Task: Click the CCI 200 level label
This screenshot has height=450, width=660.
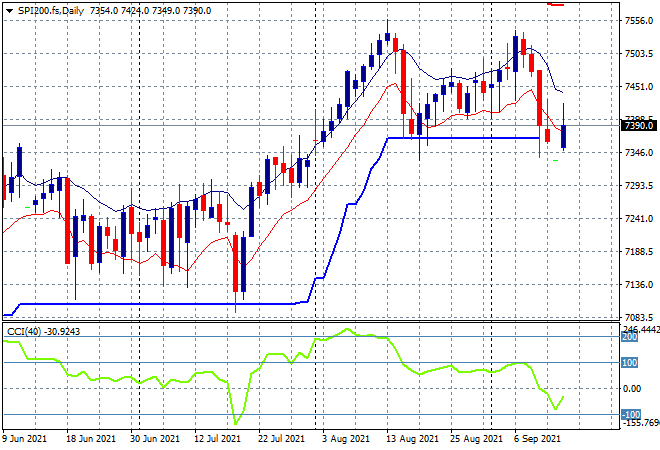Action: pyautogui.click(x=630, y=337)
